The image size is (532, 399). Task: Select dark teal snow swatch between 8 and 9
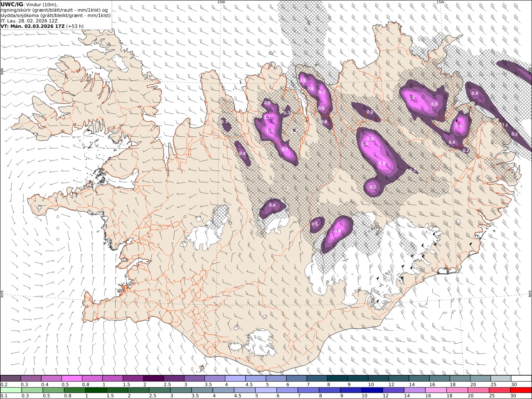pos(337,379)
